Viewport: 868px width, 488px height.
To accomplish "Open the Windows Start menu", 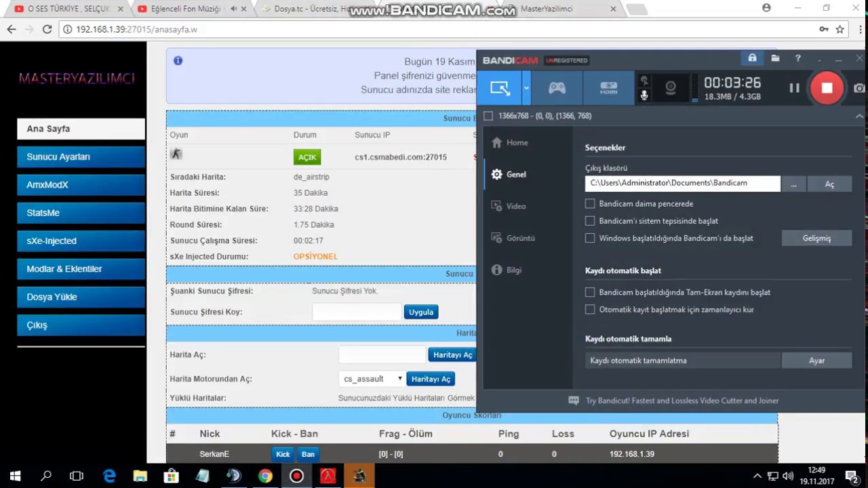I will (15, 476).
